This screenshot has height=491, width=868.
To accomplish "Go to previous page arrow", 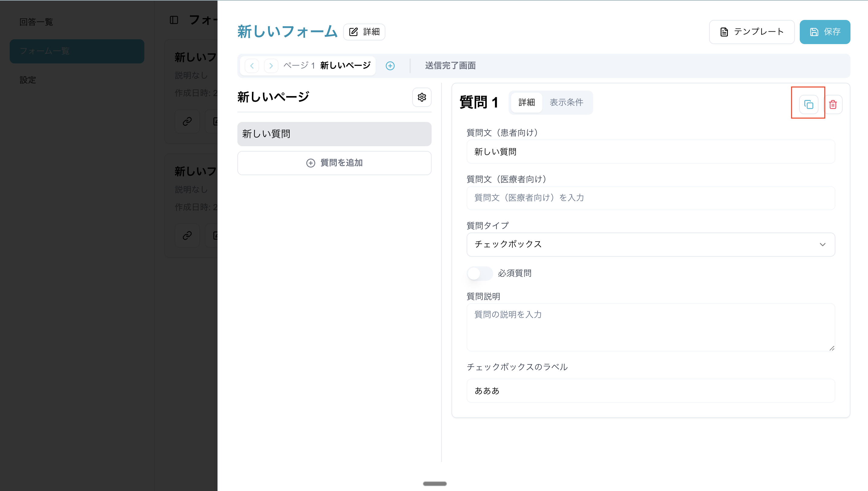I will pos(252,66).
